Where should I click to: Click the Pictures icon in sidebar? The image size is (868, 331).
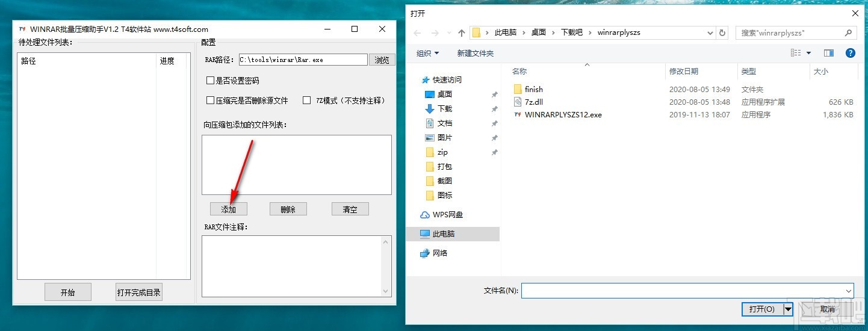tap(430, 137)
